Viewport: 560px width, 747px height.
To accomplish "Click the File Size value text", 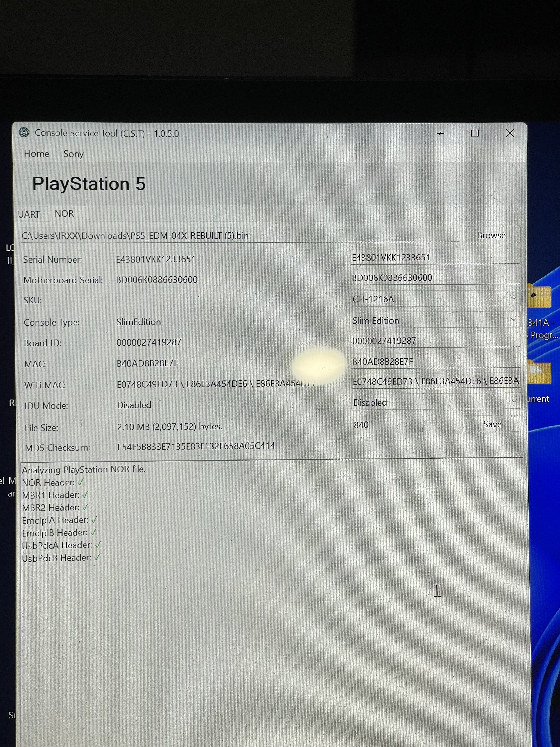I will point(169,426).
